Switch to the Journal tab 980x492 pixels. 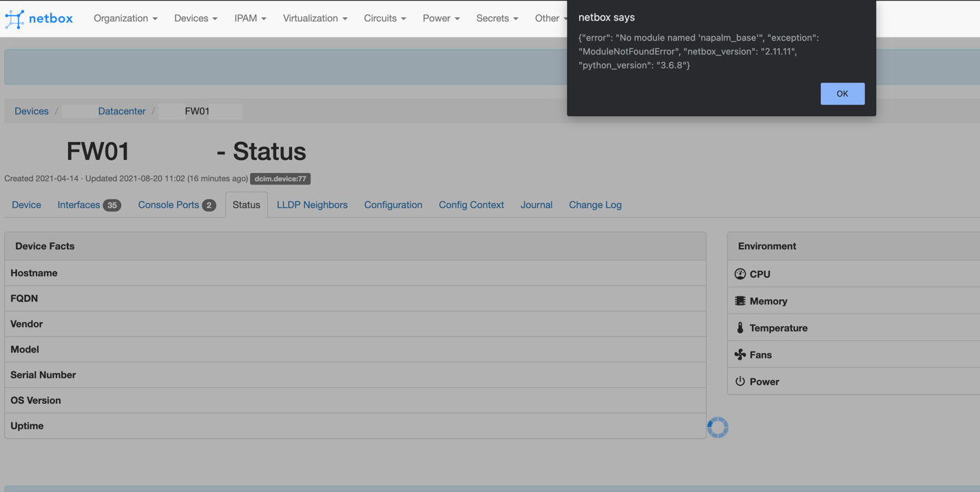point(536,205)
